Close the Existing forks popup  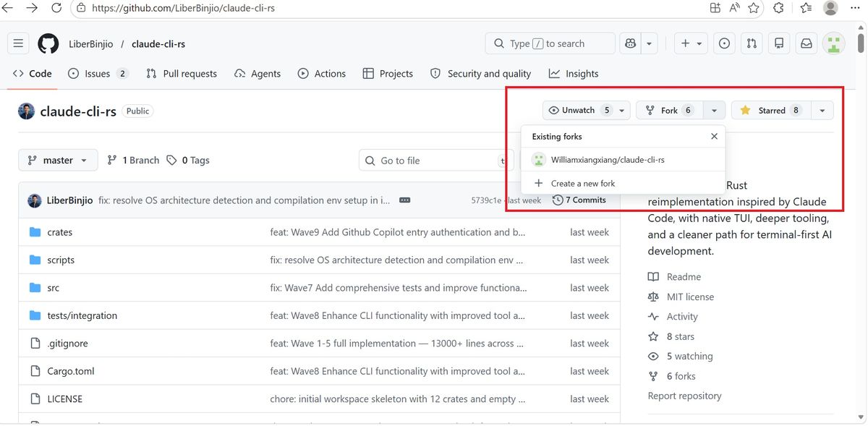(714, 136)
